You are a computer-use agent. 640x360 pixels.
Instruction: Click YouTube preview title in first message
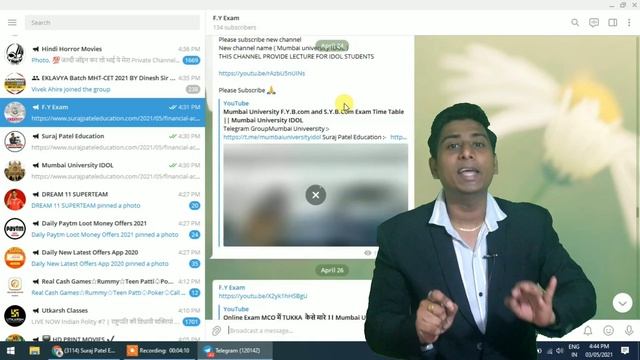(313, 116)
